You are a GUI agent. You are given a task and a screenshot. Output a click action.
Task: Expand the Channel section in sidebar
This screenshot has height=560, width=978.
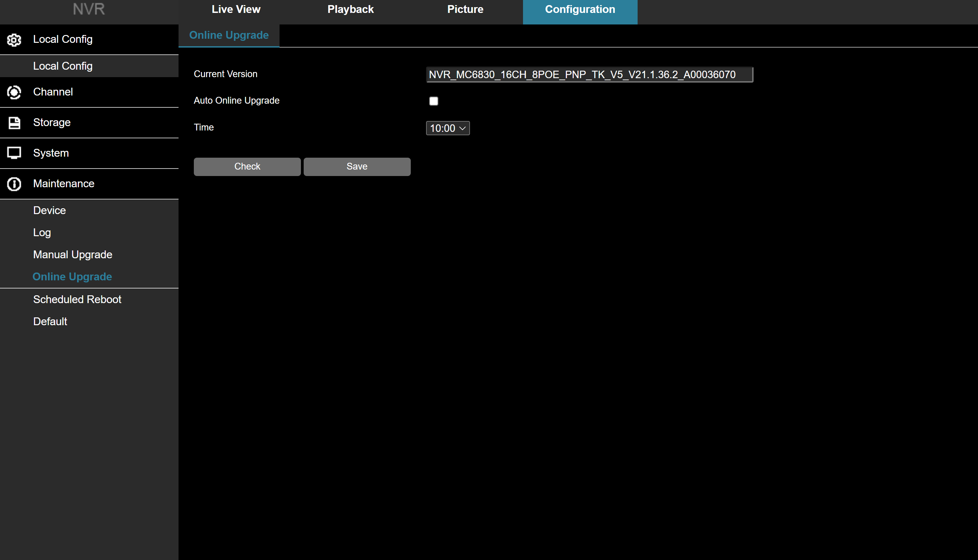[x=53, y=92]
